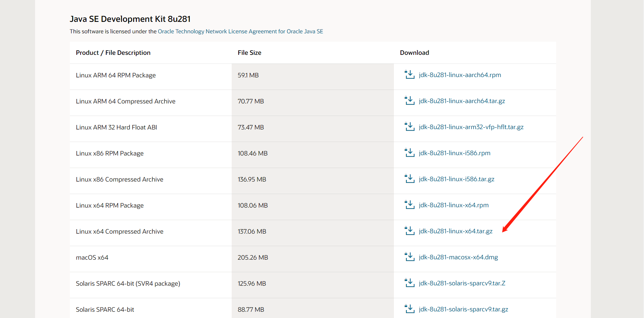644x318 pixels.
Task: Click file size '137.06 MB'
Action: [x=252, y=232]
